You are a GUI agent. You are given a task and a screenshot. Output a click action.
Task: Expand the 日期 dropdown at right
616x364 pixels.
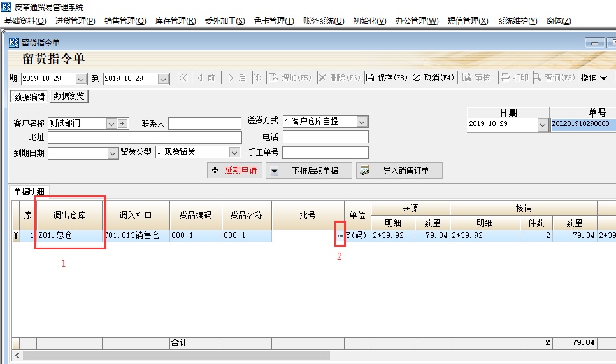tap(543, 125)
